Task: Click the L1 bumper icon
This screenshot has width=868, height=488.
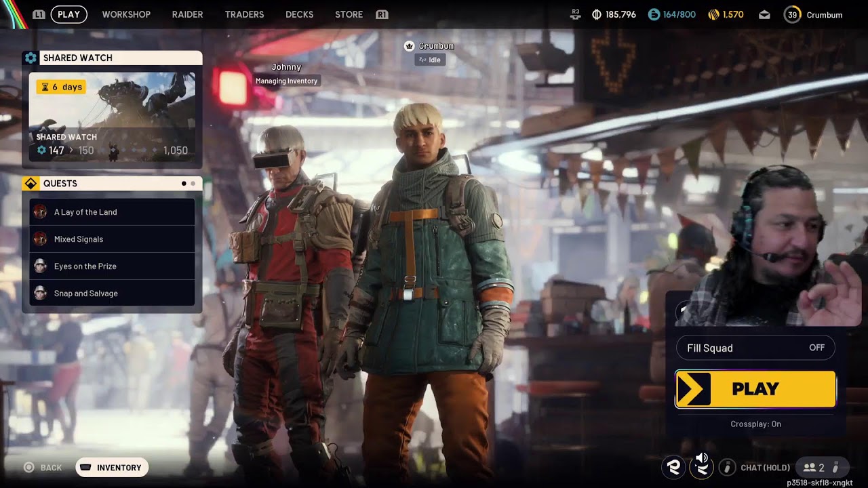Action: 39,14
